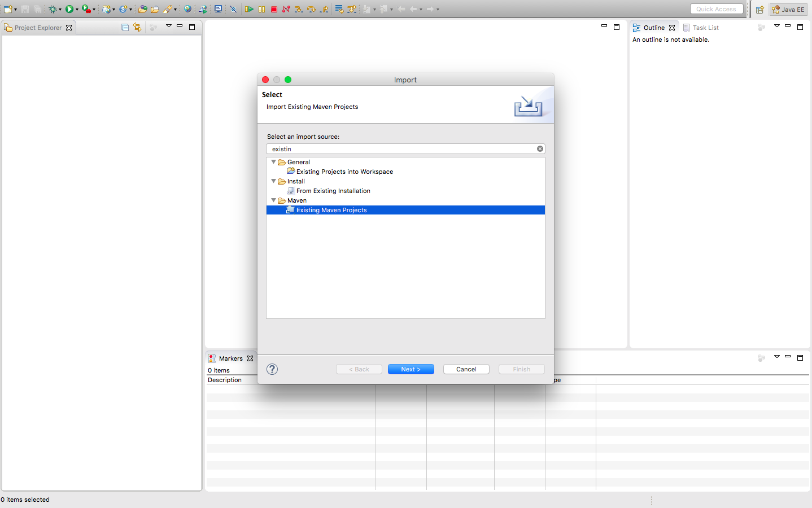
Task: Select the Install folder item
Action: [296, 181]
